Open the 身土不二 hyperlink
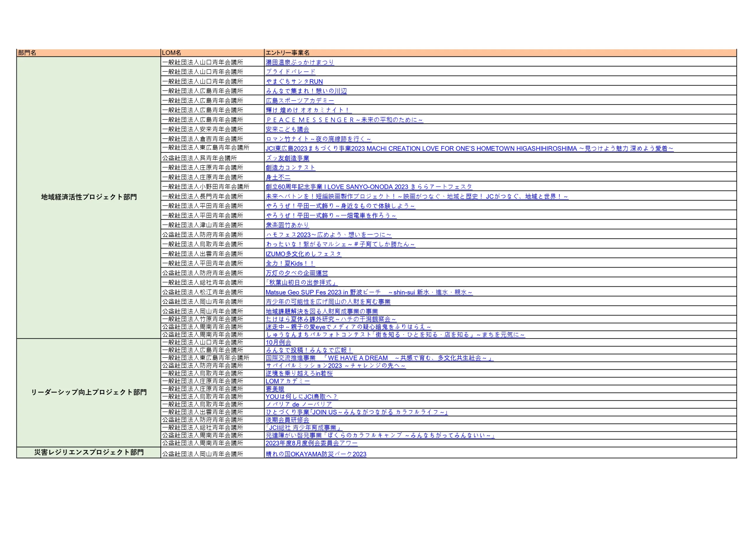The height and width of the screenshot is (534, 756). [x=278, y=177]
